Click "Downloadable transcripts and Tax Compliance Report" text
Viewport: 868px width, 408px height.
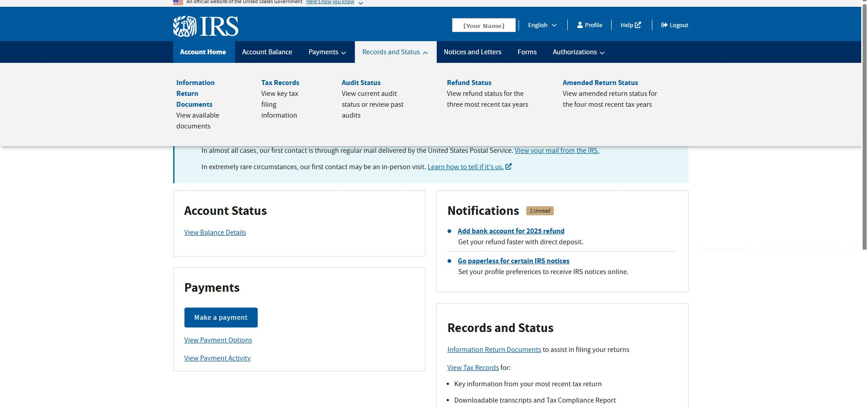click(535, 400)
